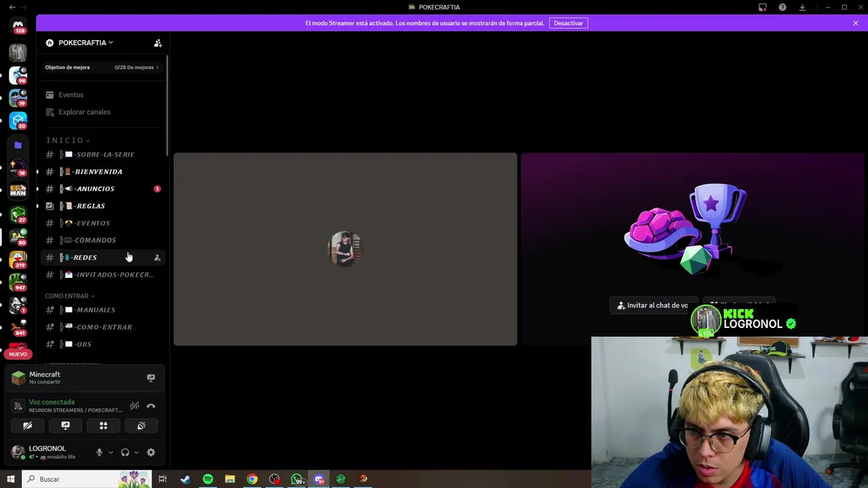
Task: Open the server with 947 unread badge
Action: point(18,283)
